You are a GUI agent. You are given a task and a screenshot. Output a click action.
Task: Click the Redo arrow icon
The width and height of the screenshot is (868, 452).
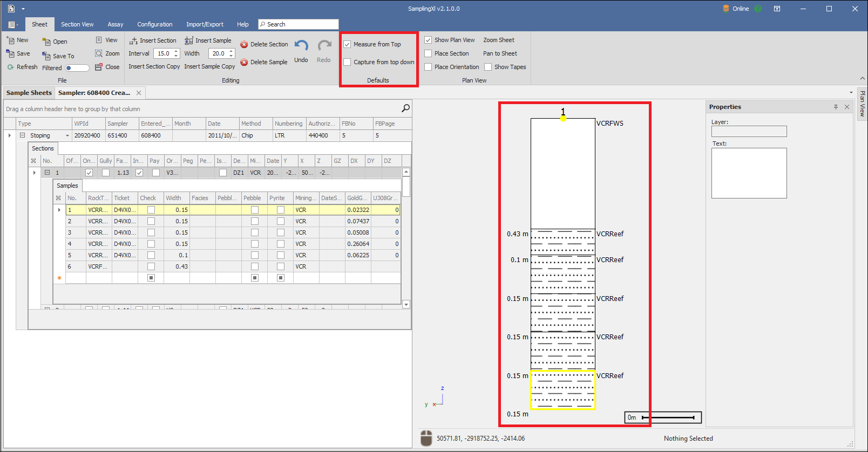(x=324, y=46)
